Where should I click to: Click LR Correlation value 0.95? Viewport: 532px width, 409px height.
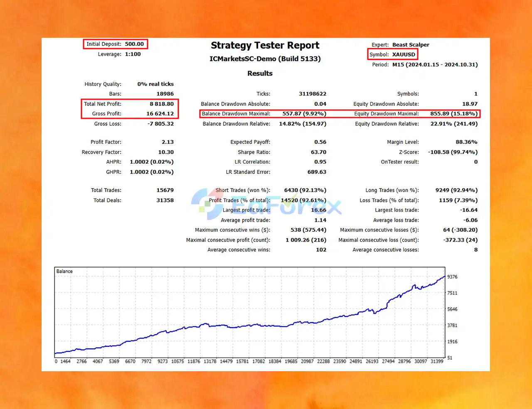coord(320,162)
